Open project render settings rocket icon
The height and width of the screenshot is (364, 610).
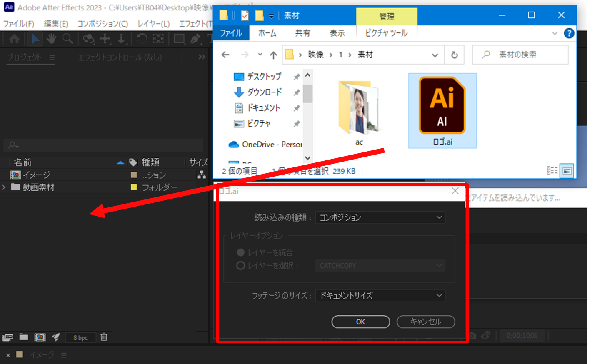click(56, 337)
